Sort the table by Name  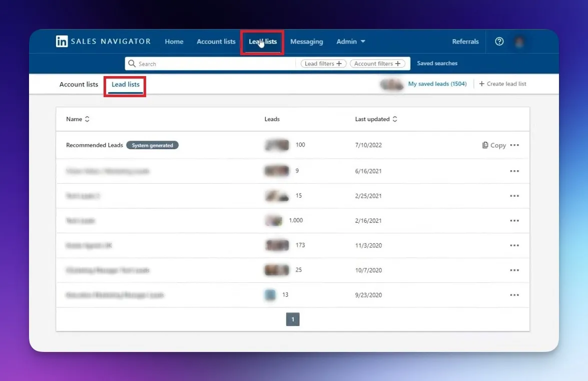tap(78, 119)
